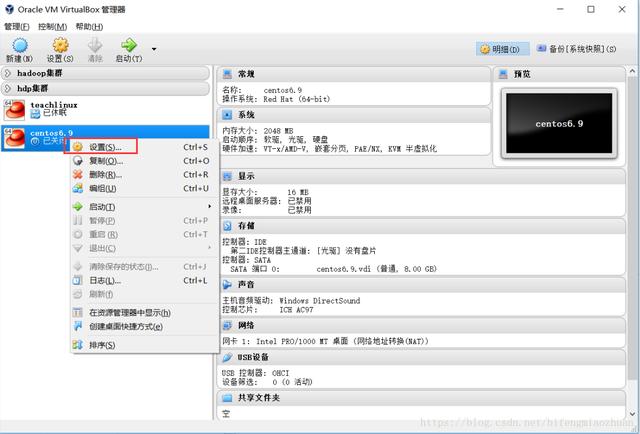Click the General section icon beside 常规
Viewport: 640px width, 434px height.
click(227, 74)
